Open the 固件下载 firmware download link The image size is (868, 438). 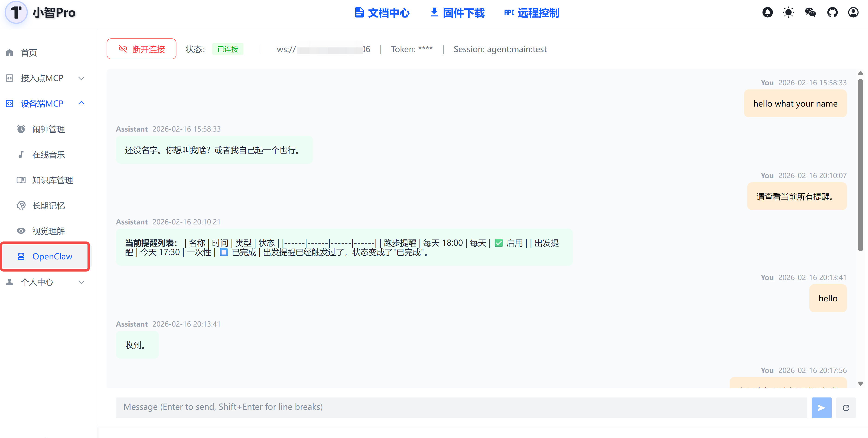(x=457, y=13)
